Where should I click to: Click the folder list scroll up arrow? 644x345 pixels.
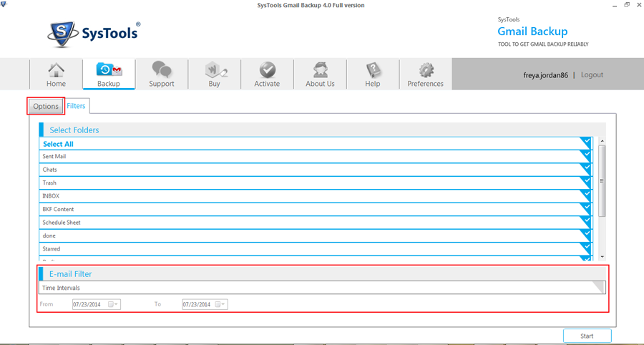[602, 140]
